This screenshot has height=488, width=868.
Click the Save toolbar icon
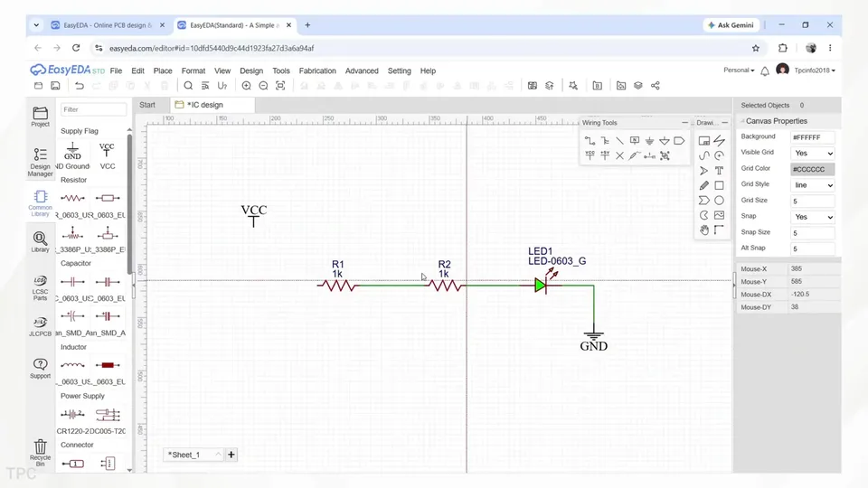55,86
